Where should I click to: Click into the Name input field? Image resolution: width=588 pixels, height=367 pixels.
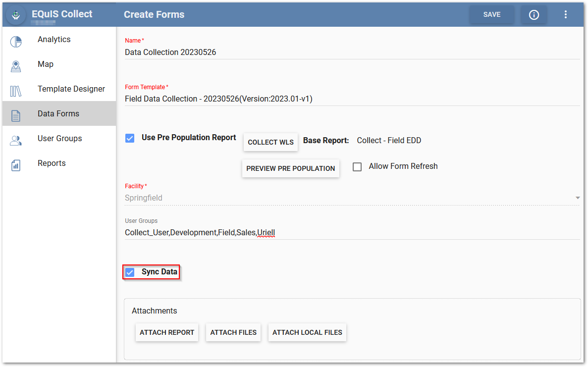352,52
